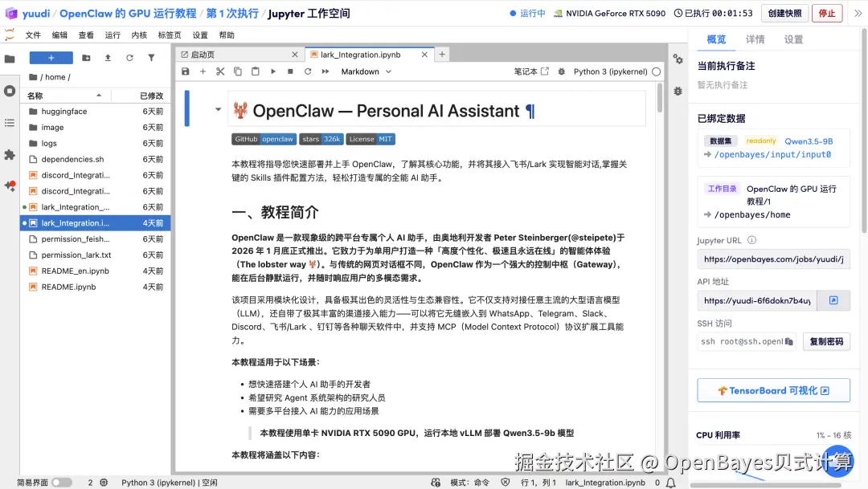868x489 pixels.
Task: Restart kernel and run all cells
Action: [325, 71]
